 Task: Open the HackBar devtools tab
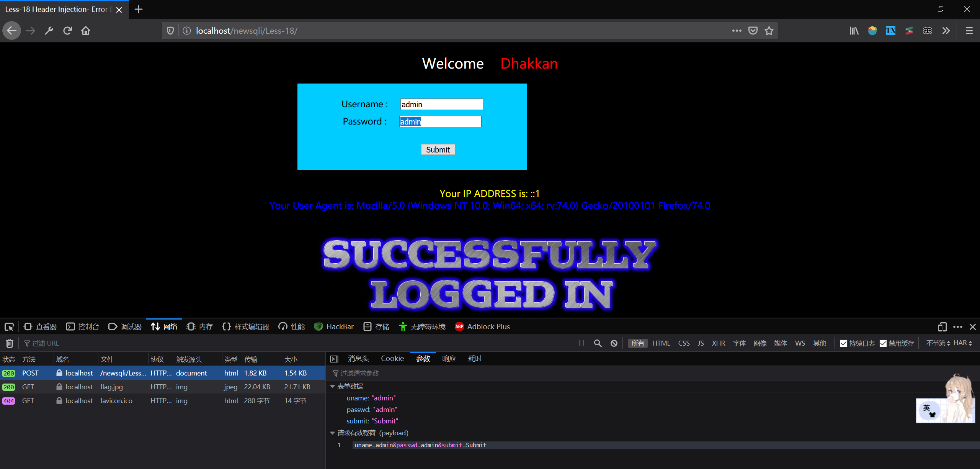pyautogui.click(x=334, y=327)
